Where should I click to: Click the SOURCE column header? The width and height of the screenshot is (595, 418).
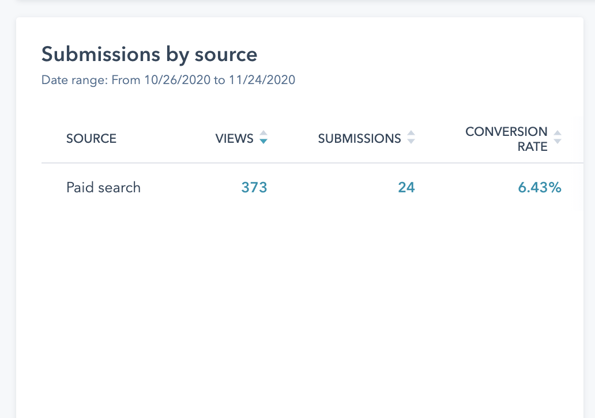(x=91, y=138)
